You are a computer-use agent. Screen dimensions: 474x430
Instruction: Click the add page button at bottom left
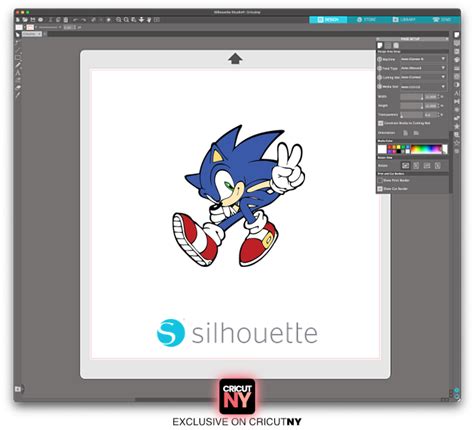pyautogui.click(x=18, y=389)
